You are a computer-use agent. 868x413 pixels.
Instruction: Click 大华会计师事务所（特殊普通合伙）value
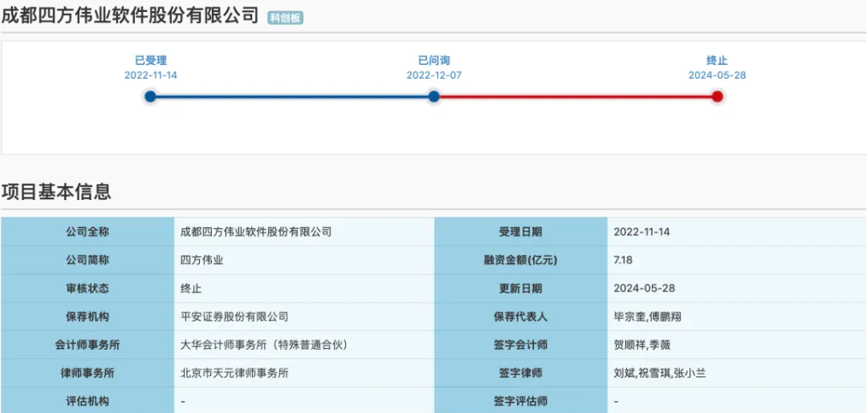(263, 345)
